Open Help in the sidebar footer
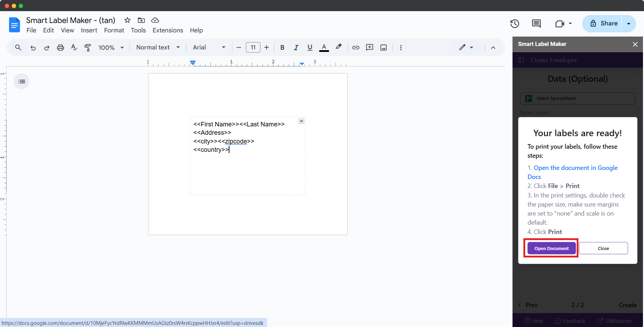 534,321
